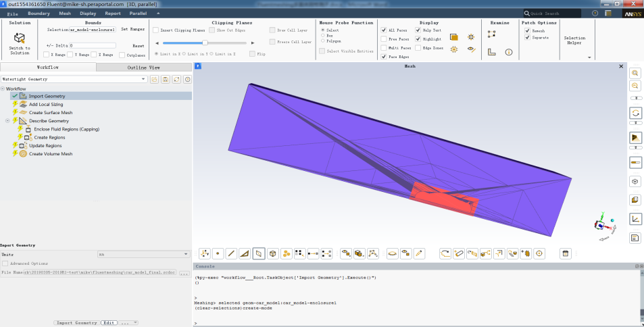Collapse the Describe Geometry node

tap(7, 121)
